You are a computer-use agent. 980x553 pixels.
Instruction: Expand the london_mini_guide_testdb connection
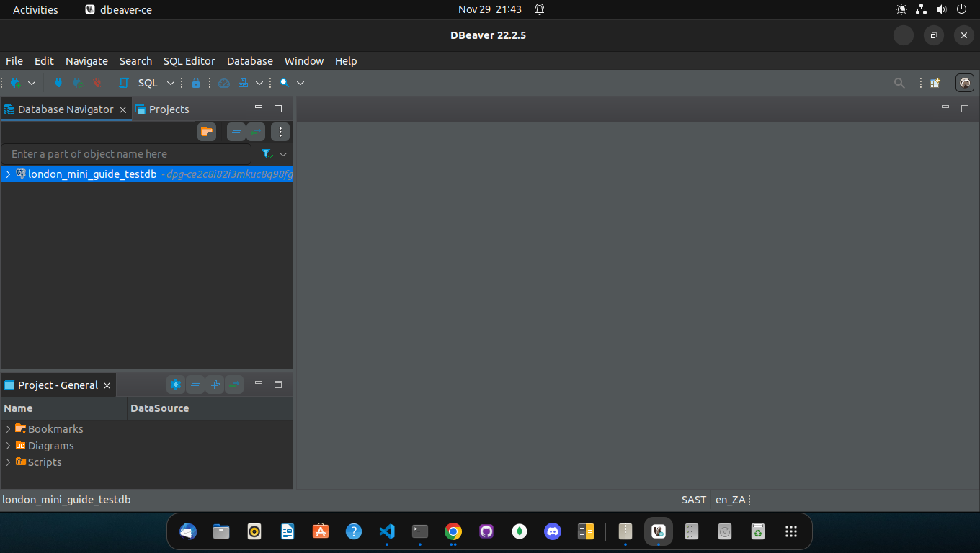point(8,174)
